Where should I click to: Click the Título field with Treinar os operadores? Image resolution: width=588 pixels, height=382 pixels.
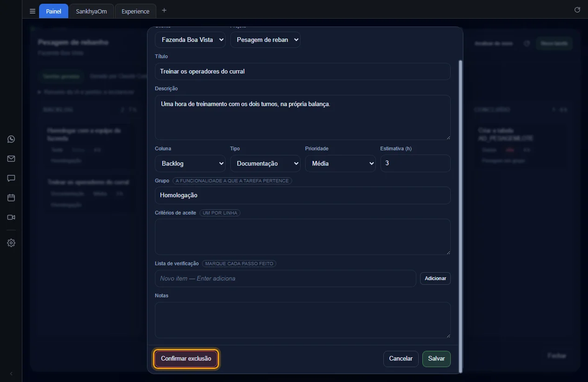[x=303, y=71]
